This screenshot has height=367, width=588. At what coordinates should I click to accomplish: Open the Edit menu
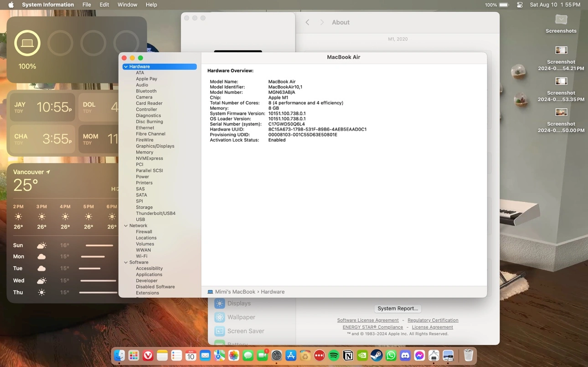[104, 5]
